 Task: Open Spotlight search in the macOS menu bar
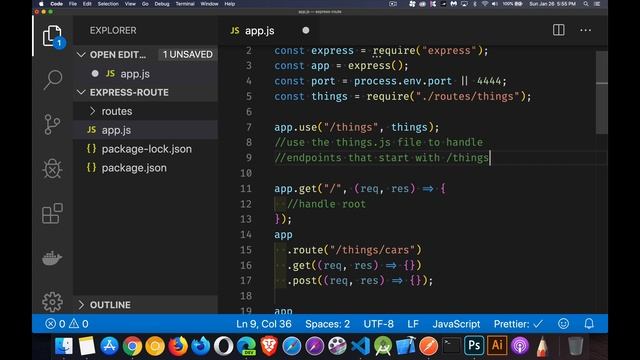[x=586, y=4]
